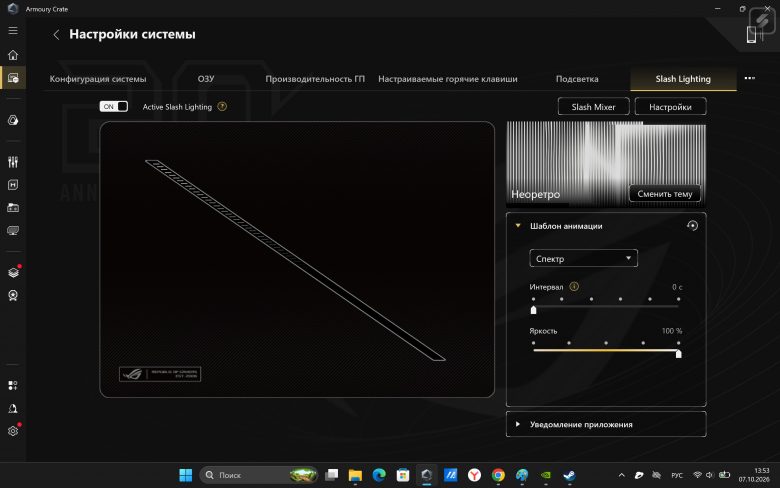Open the mobile device link icon top-right
Viewport: 780px width, 488px height.
tap(752, 34)
